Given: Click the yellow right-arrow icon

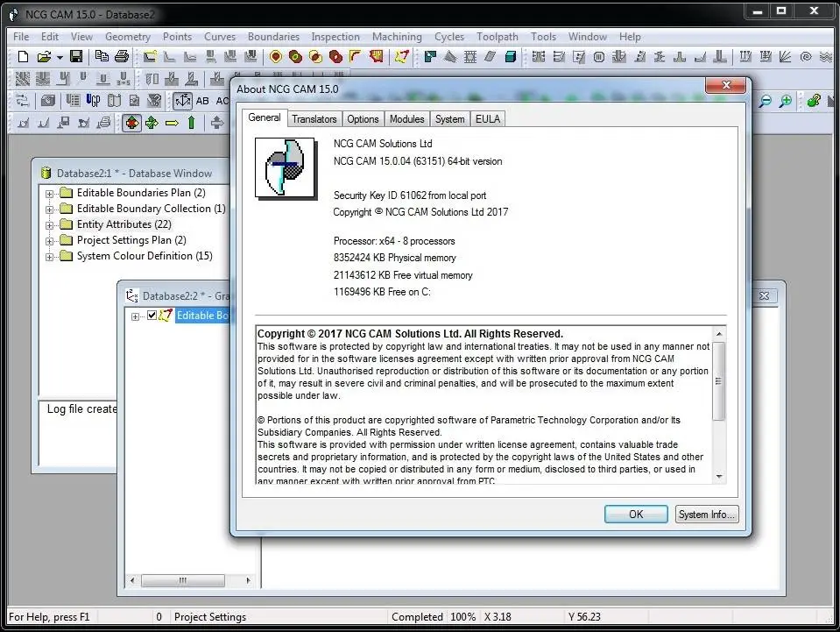Looking at the screenshot, I should [172, 124].
